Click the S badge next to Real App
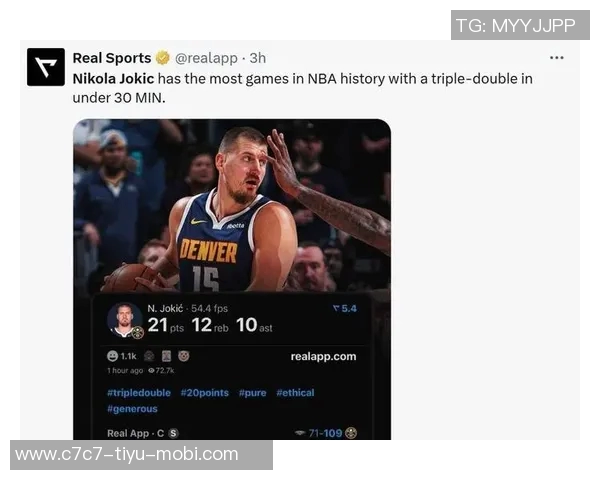Viewport: 600px width, 480px height. pyautogui.click(x=173, y=433)
